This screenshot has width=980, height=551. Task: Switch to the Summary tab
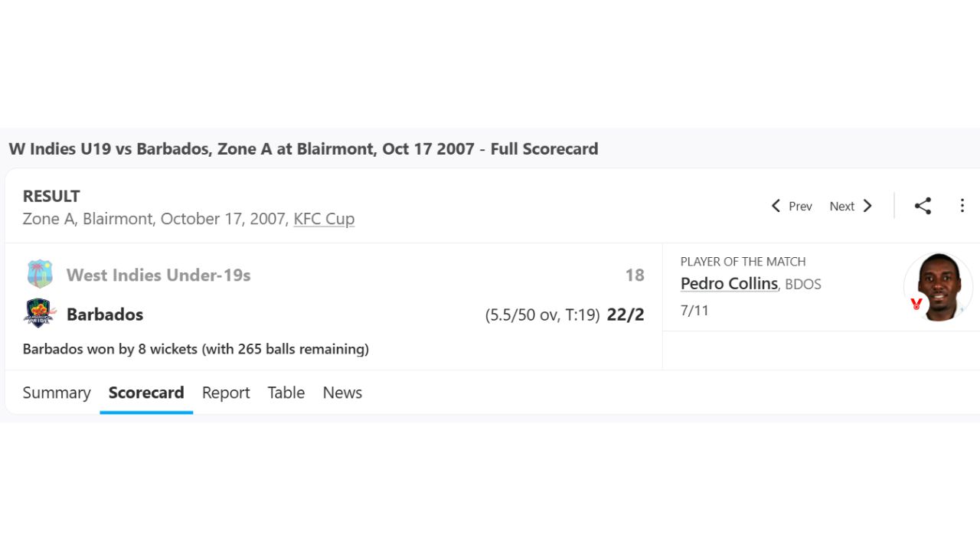tap(57, 393)
